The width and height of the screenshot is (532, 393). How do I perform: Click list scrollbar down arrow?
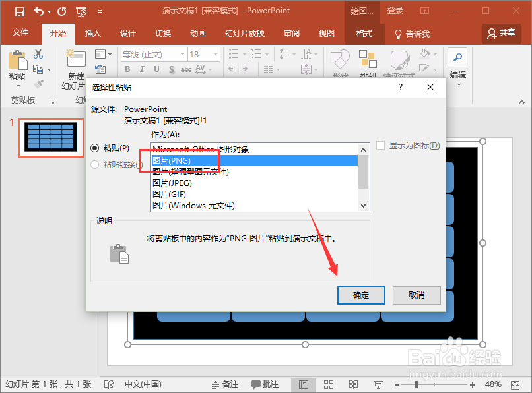364,206
